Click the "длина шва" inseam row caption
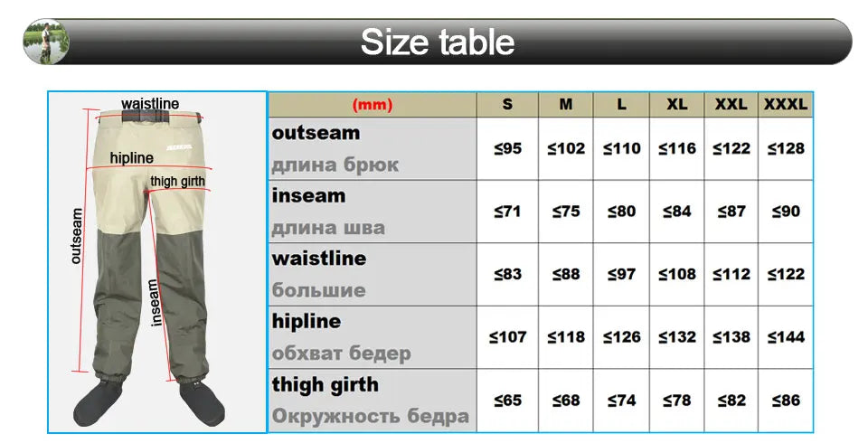 [x=328, y=228]
